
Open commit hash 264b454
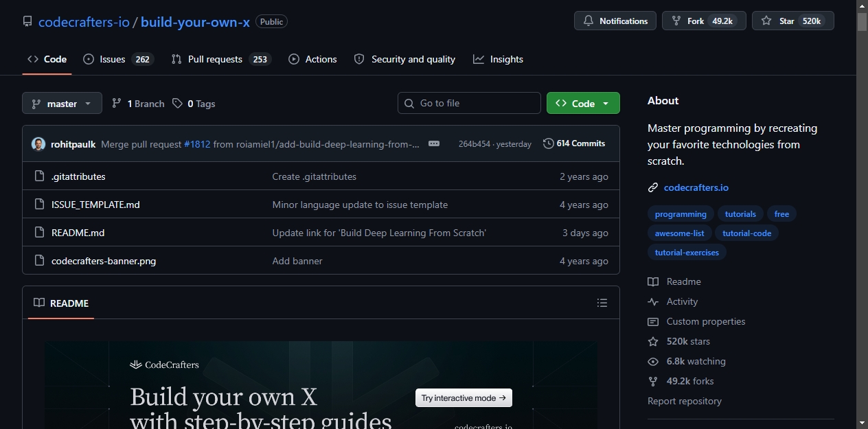475,144
